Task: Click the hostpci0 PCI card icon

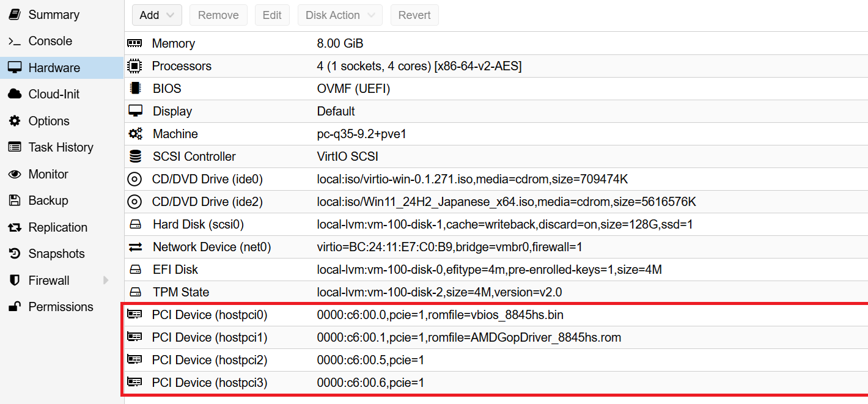Action: pos(134,315)
